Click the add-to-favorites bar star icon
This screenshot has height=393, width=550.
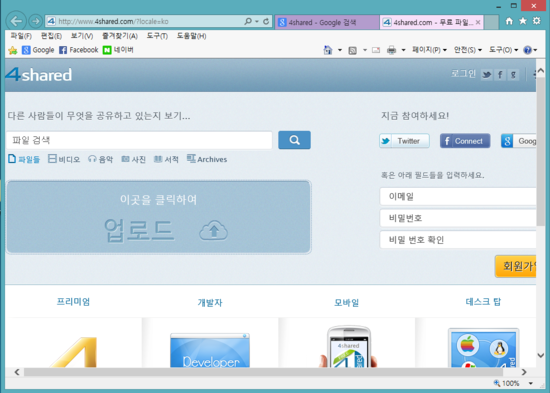pos(13,51)
